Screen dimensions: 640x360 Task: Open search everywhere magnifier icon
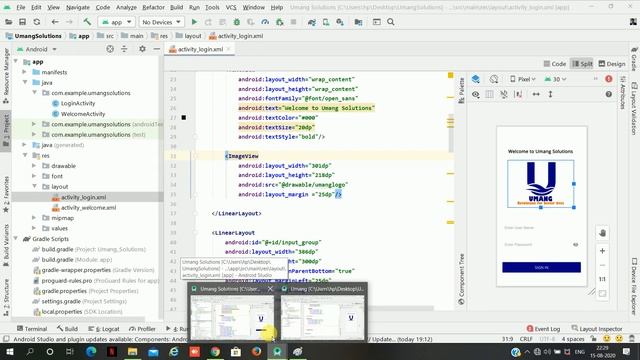click(x=391, y=22)
